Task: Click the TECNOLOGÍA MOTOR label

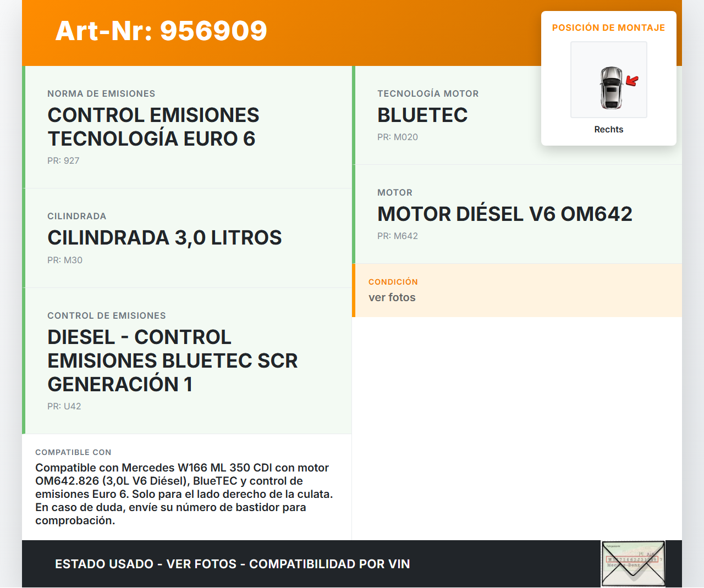Action: (428, 94)
